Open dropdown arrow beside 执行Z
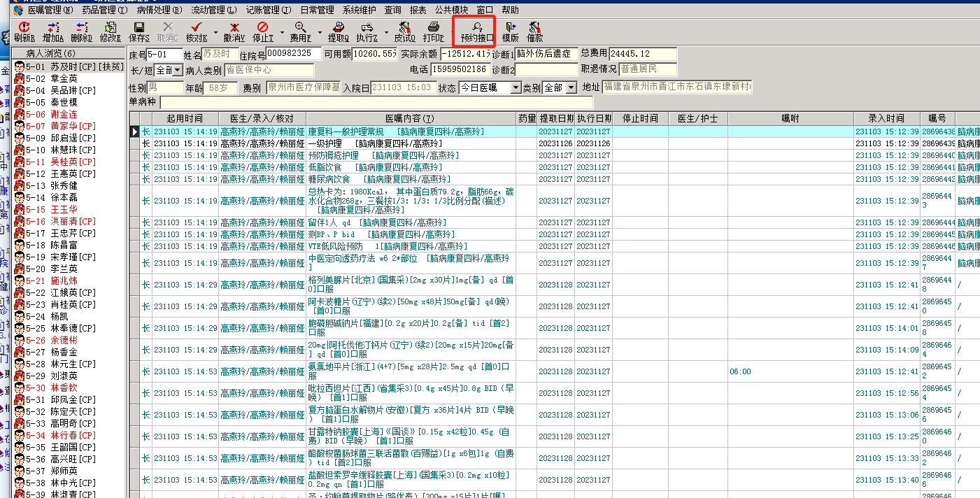This screenshot has height=498, width=980. pyautogui.click(x=385, y=31)
